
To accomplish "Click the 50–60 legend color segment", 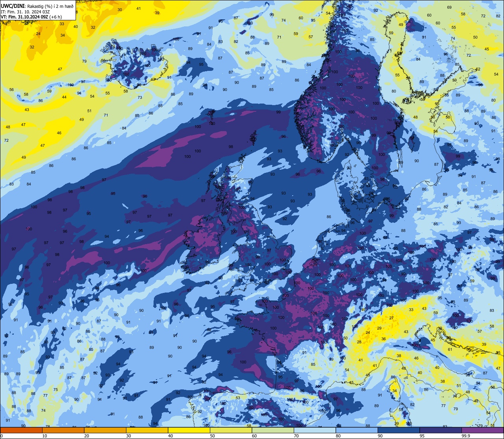I will click(x=231, y=430).
